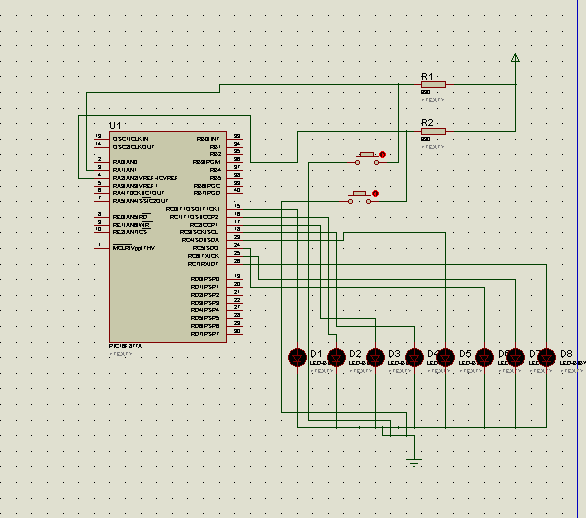Select LED left of the D1 label
Screen dimensions: 586x518
pos(297,357)
